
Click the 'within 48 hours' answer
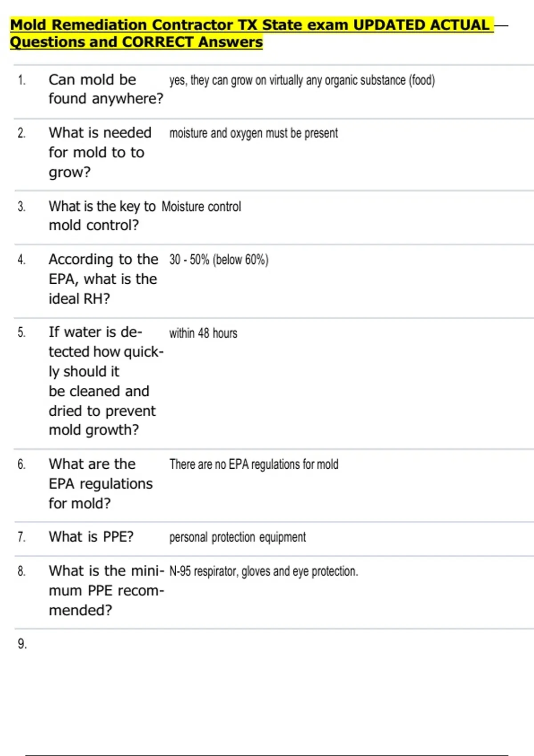click(x=203, y=333)
